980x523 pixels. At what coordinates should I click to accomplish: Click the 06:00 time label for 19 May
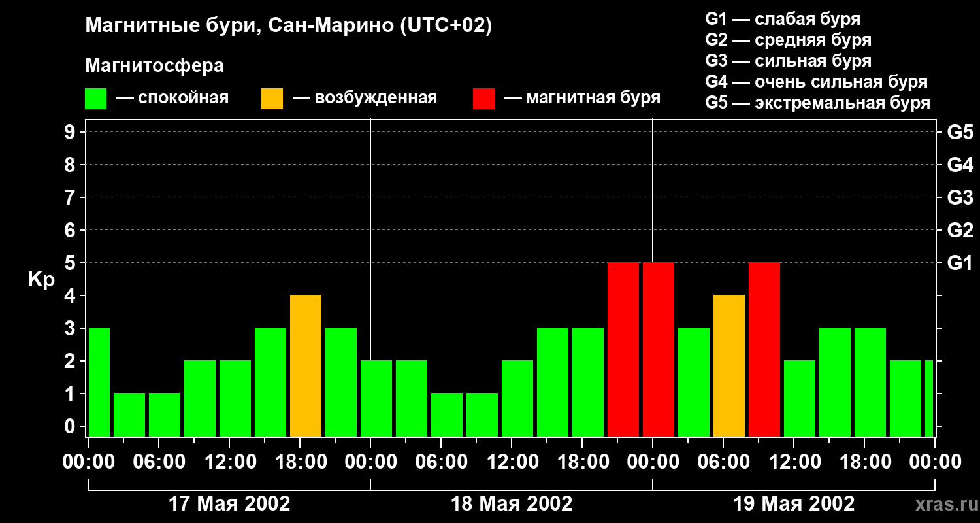(x=723, y=462)
